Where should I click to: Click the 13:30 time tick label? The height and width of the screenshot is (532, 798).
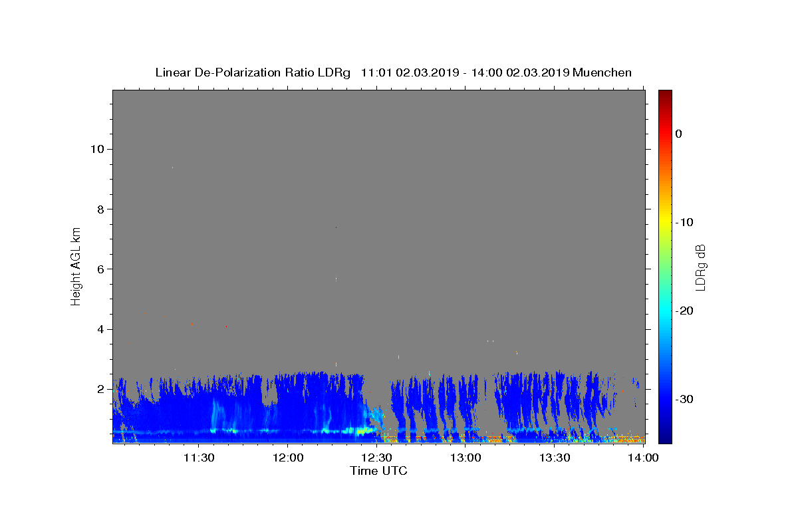[x=555, y=458]
